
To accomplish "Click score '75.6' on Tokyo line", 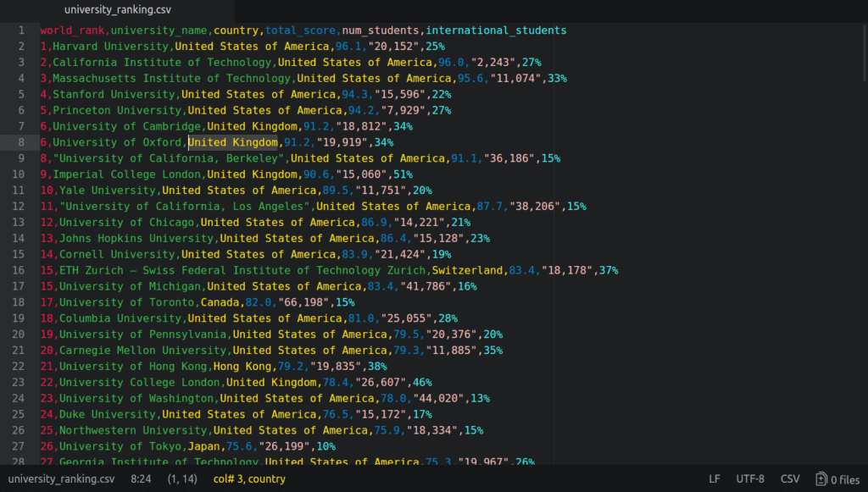I will (239, 447).
